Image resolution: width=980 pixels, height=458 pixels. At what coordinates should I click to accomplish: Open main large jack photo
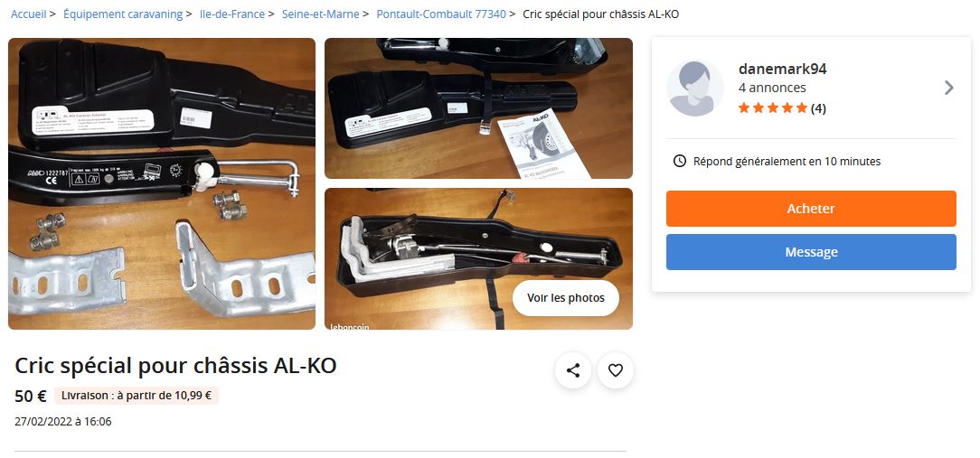(162, 183)
